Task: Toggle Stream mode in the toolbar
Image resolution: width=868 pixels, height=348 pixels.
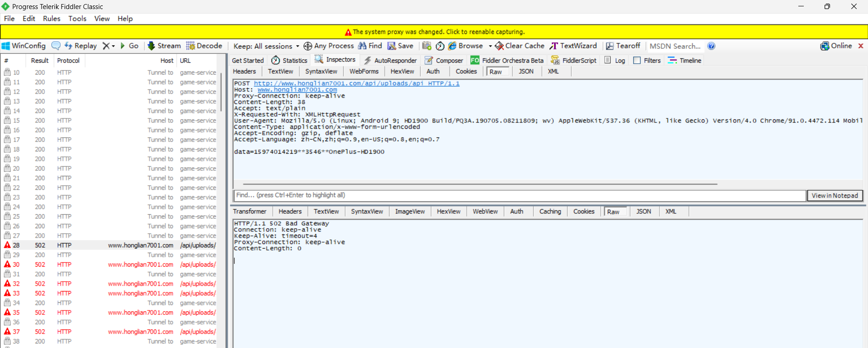Action: tap(164, 46)
